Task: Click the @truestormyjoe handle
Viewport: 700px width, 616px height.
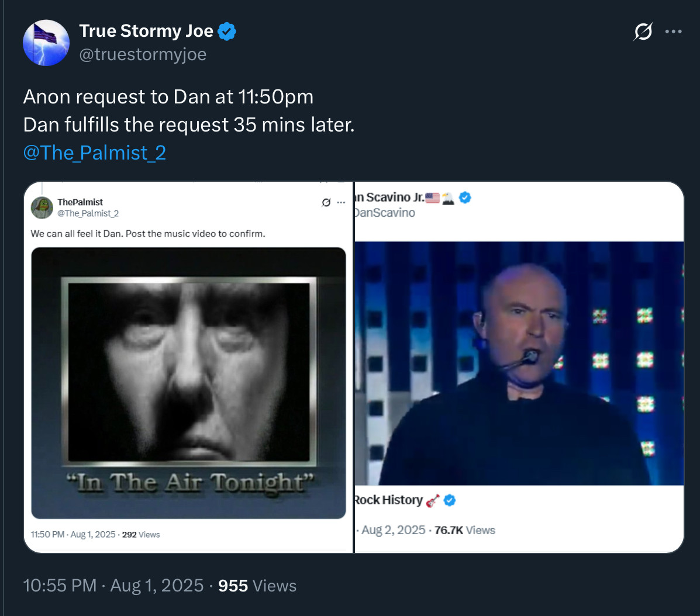Action: 143,54
